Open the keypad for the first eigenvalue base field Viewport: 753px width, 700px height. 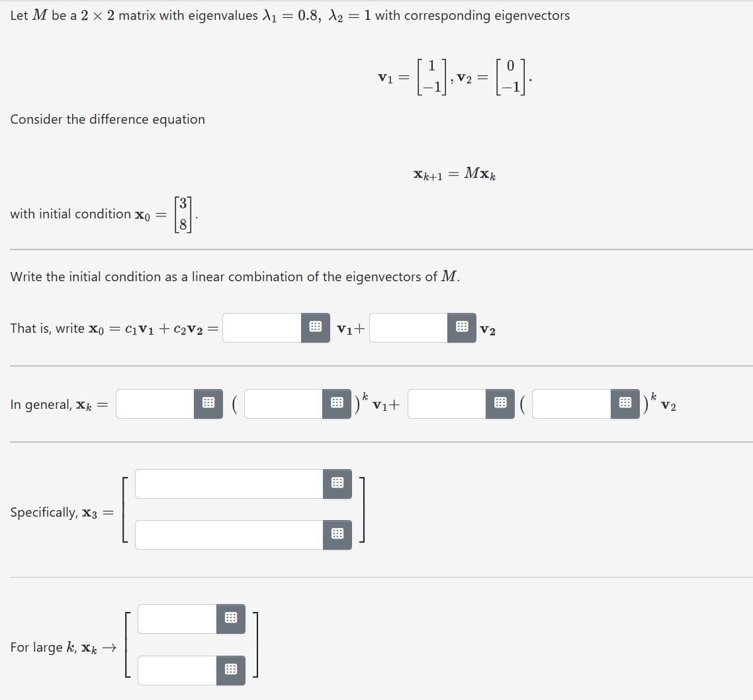(337, 404)
